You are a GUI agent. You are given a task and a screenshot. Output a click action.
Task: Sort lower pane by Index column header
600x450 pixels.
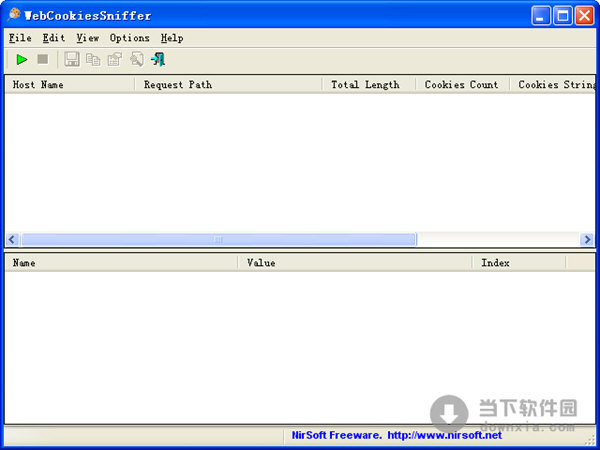click(x=519, y=263)
